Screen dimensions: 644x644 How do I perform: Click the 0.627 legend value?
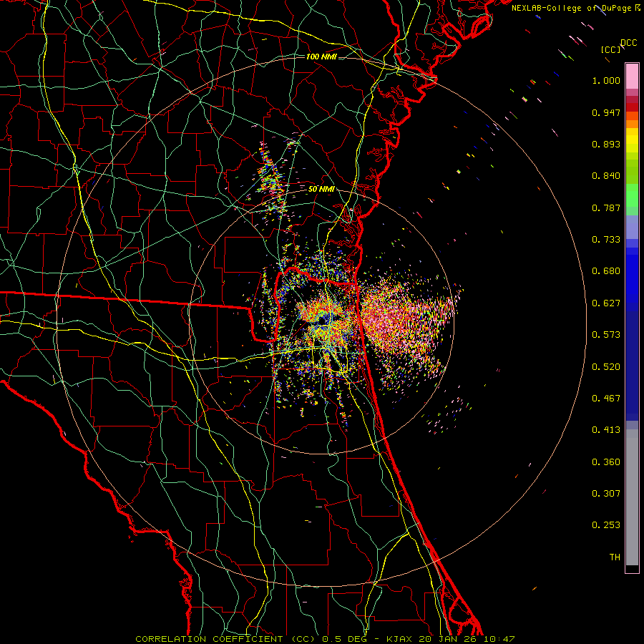[x=606, y=303]
